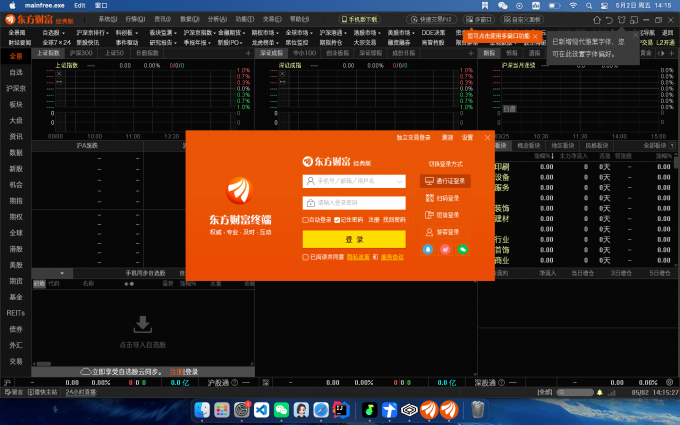Open Safari from the Dock
680x425 pixels.
click(321, 410)
